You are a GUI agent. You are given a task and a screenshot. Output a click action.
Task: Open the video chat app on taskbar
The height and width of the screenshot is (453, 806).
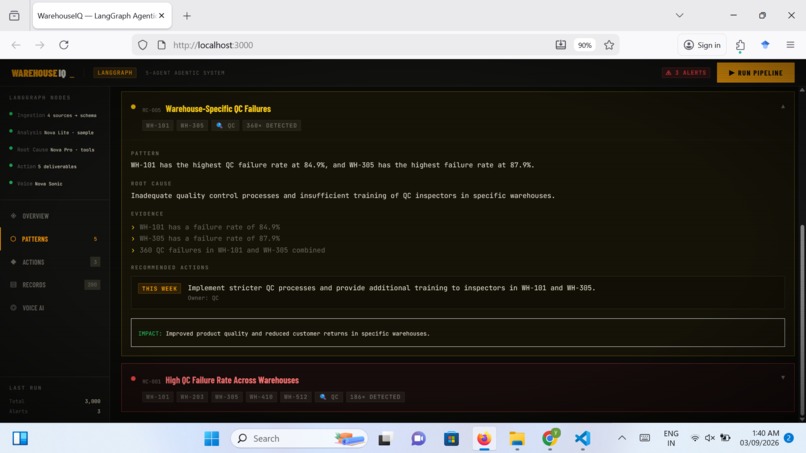pyautogui.click(x=418, y=439)
